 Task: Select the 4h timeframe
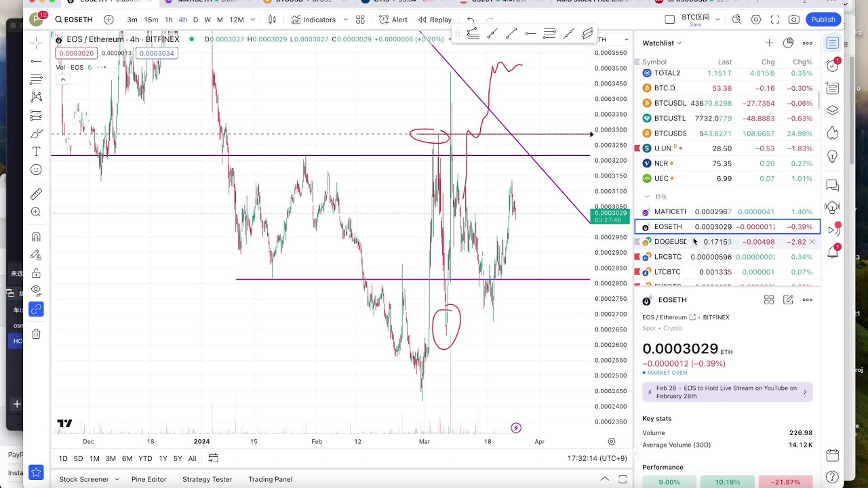pyautogui.click(x=183, y=20)
